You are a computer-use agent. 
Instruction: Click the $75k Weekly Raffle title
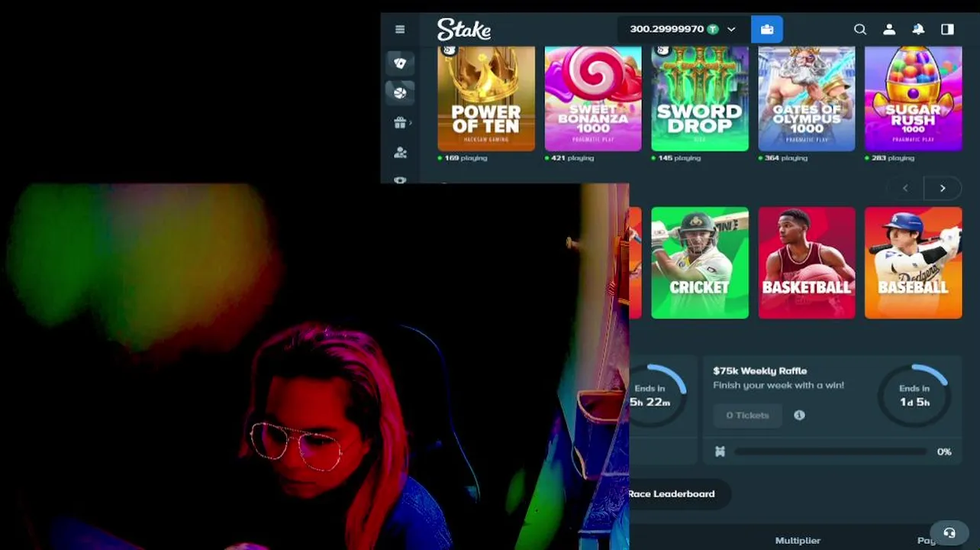759,370
